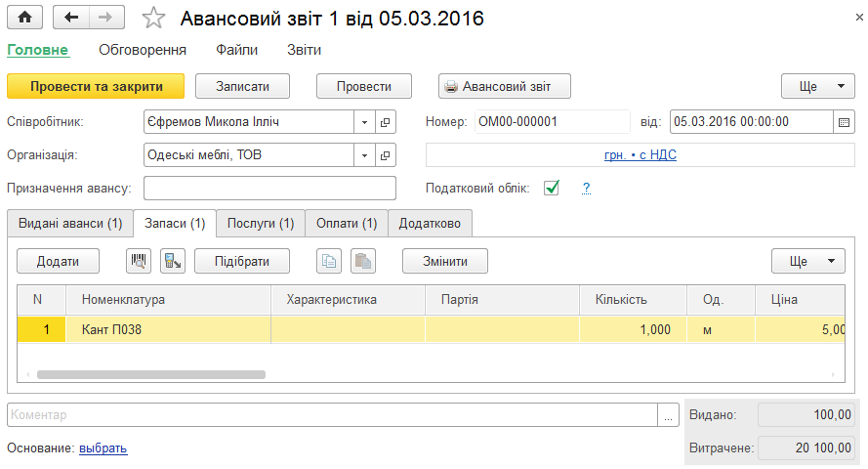The image size is (868, 469).
Task: Focus the Призначення авансу input field
Action: [x=269, y=189]
